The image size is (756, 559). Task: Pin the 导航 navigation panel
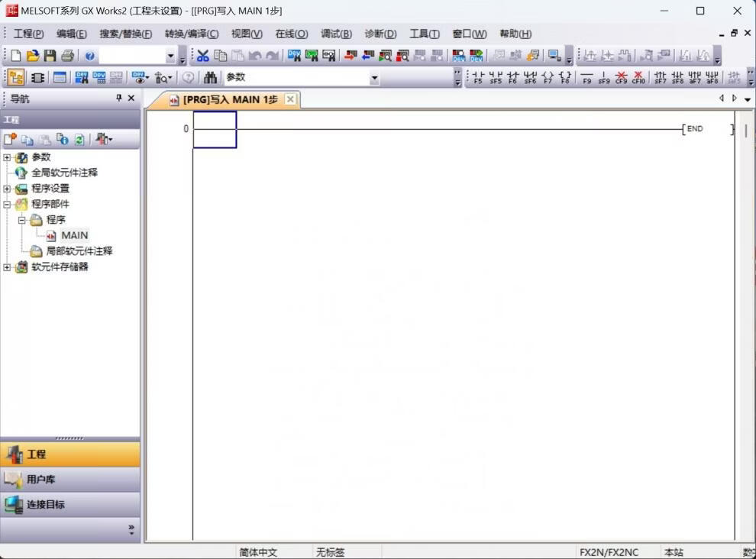coord(118,99)
